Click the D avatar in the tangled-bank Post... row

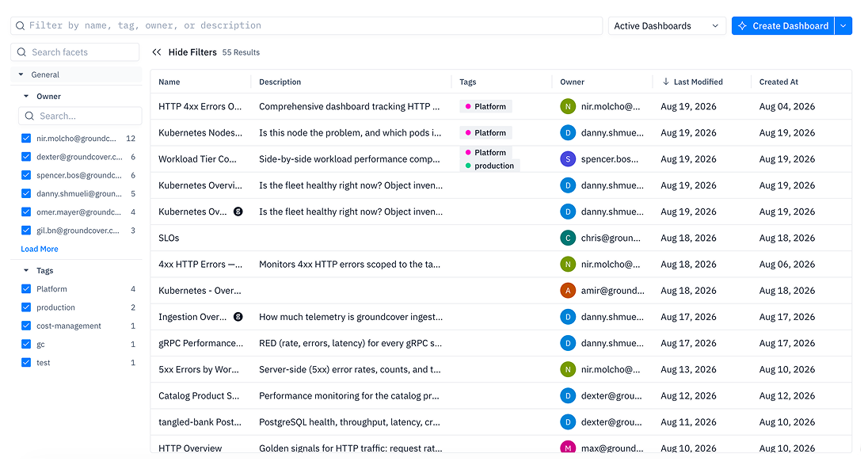[x=568, y=422]
